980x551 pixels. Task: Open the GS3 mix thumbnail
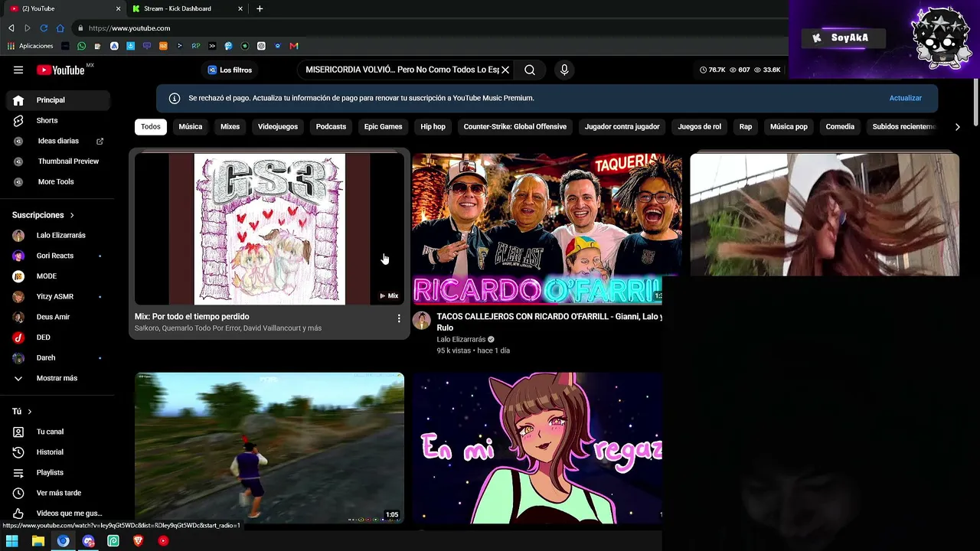[x=269, y=229]
